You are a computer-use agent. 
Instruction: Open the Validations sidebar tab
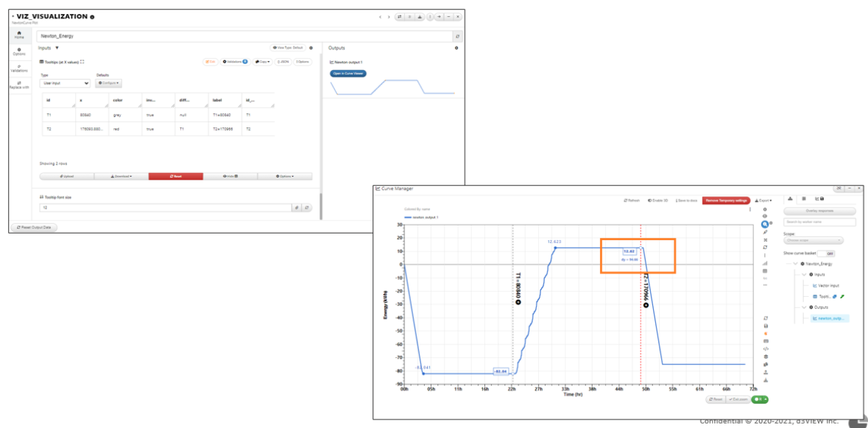tap(19, 68)
